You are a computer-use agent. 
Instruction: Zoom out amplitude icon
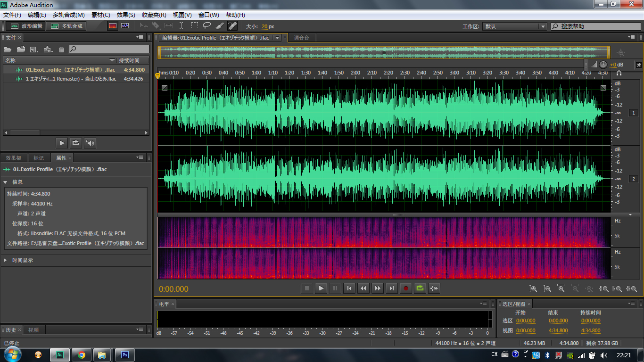coord(547,288)
